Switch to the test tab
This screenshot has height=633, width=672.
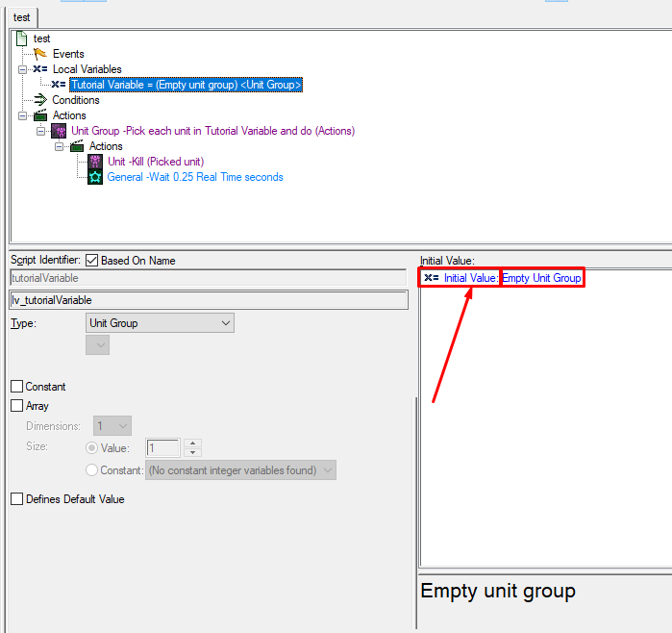pyautogui.click(x=22, y=17)
